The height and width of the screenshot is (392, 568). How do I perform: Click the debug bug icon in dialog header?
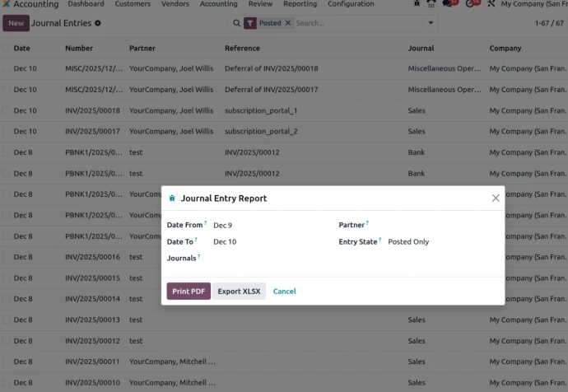[171, 198]
